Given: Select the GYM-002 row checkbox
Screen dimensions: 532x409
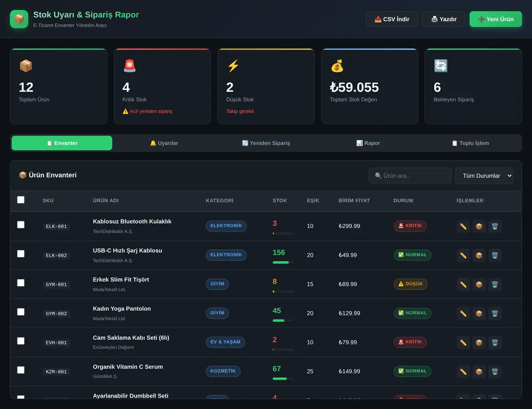Looking at the screenshot, I should [x=21, y=312].
